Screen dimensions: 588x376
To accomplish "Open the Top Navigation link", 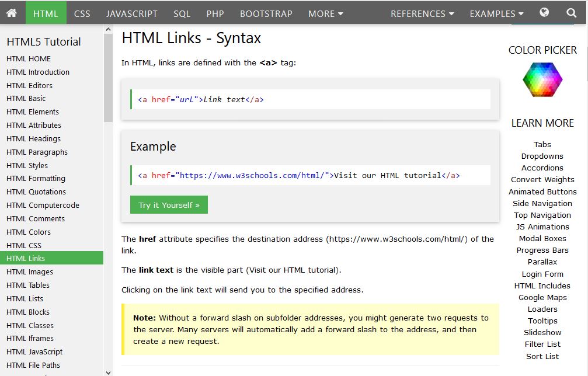I will coord(542,215).
